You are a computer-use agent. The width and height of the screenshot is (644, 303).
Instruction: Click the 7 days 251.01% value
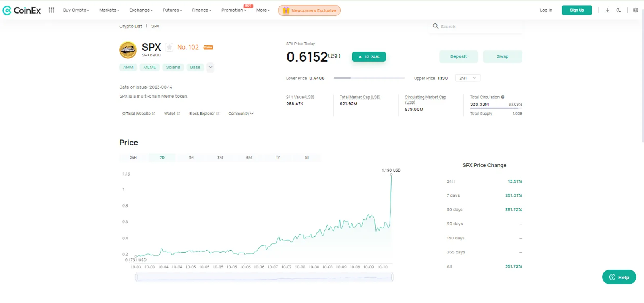514,195
